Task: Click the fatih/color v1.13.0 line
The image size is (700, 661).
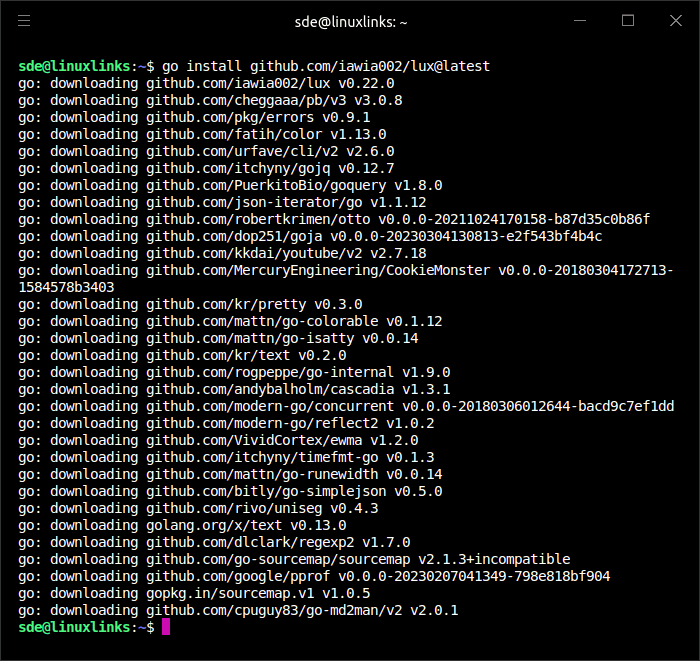Action: (x=202, y=134)
